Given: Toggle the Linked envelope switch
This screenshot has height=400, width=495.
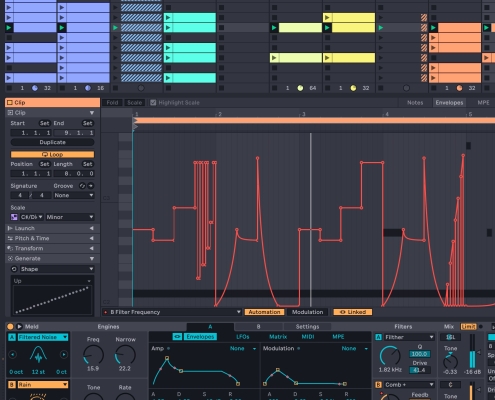Looking at the screenshot, I should point(353,312).
